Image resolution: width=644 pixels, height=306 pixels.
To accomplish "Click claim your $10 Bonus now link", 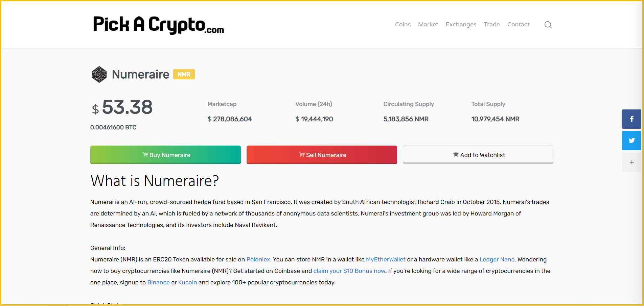I will [x=349, y=271].
